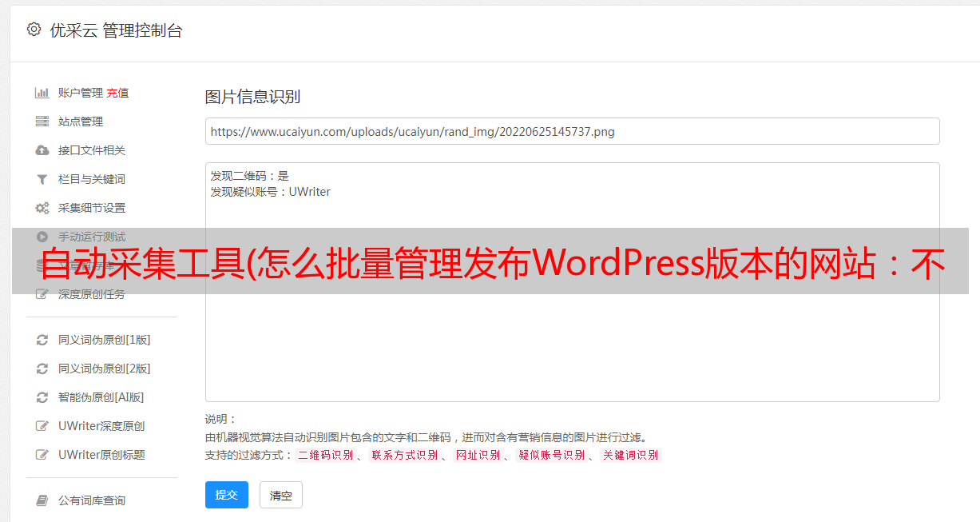Click the sentence starting 由机器视觉算法自动识别
The height and width of the screenshot is (522, 980).
[x=426, y=437]
